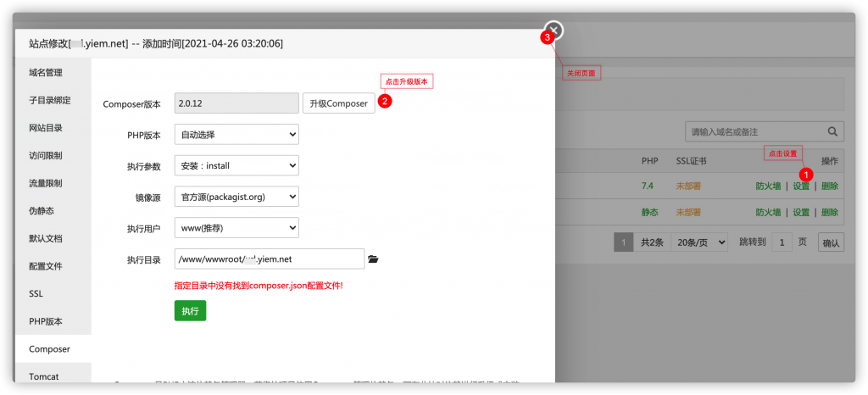Select the Composer sidebar tab
The height and width of the screenshot is (395, 868).
(53, 349)
